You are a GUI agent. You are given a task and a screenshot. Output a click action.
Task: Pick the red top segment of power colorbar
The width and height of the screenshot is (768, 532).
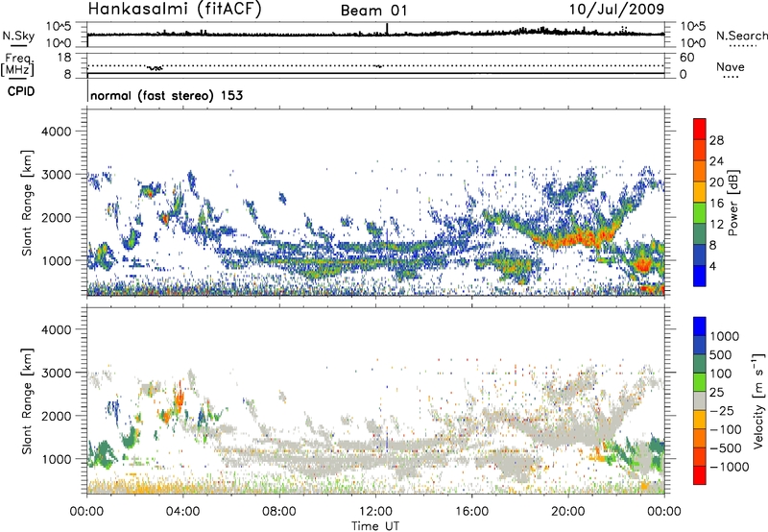[x=700, y=130]
